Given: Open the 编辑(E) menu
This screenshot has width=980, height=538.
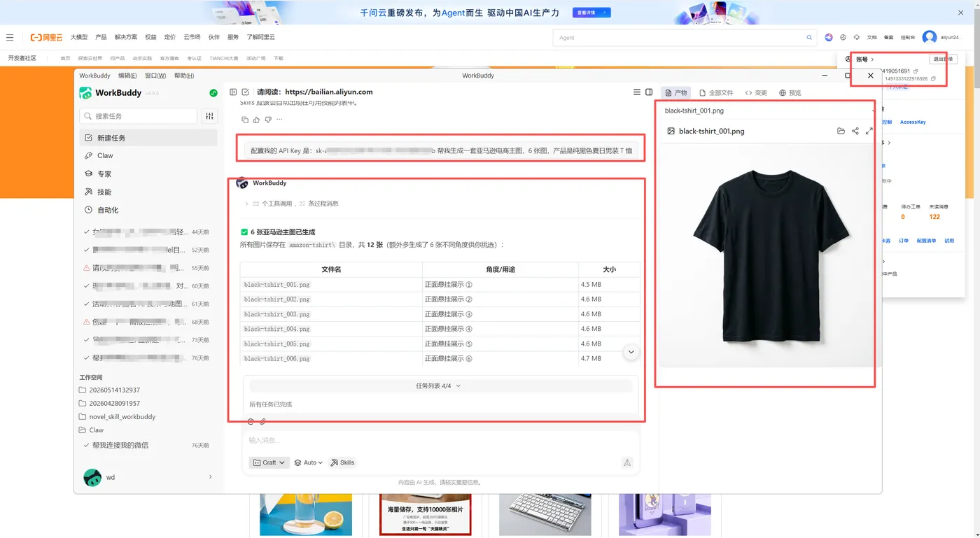Looking at the screenshot, I should [127, 76].
